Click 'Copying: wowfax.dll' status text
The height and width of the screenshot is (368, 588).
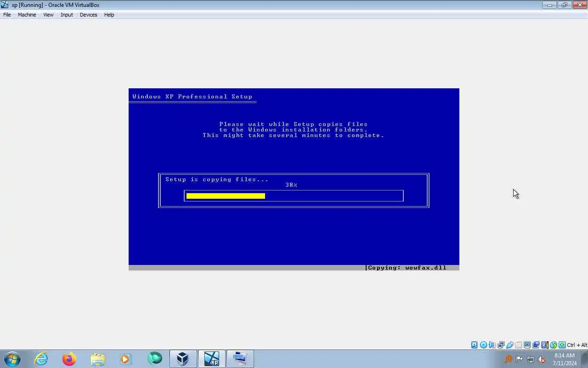407,268
